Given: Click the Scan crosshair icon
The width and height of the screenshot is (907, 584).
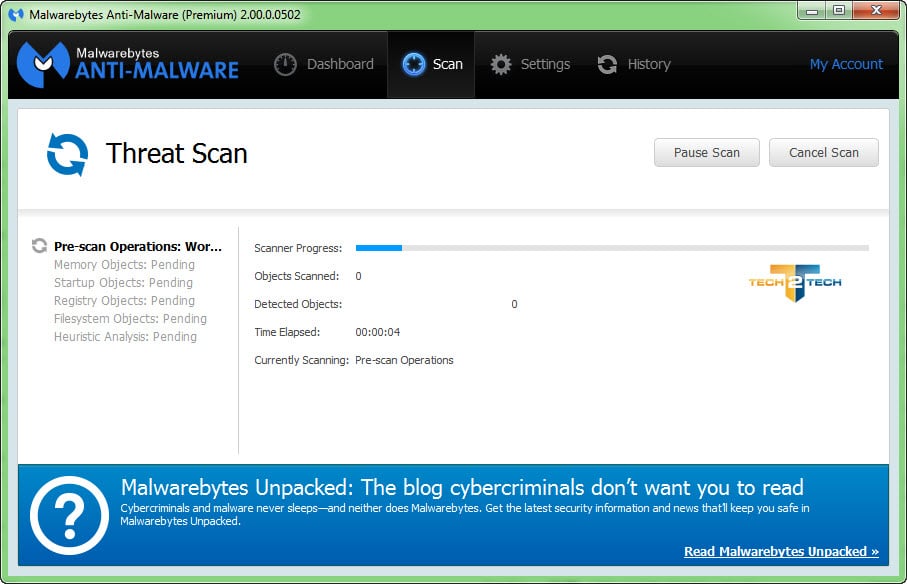Looking at the screenshot, I should (x=414, y=64).
